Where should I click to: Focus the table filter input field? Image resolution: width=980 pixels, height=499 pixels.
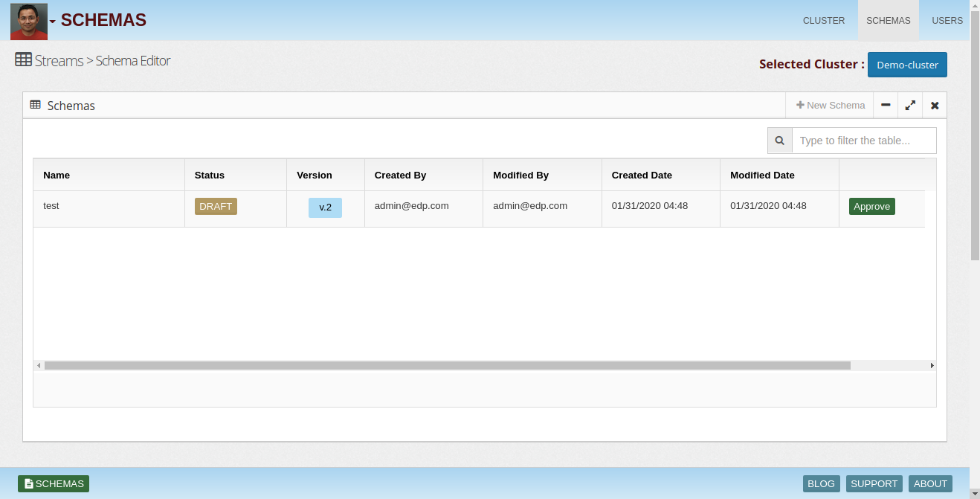point(864,141)
